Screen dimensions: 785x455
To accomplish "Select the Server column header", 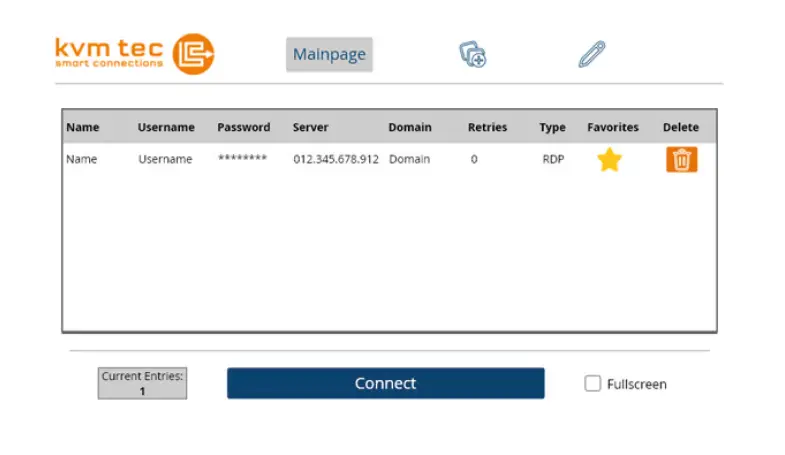I will [x=310, y=127].
